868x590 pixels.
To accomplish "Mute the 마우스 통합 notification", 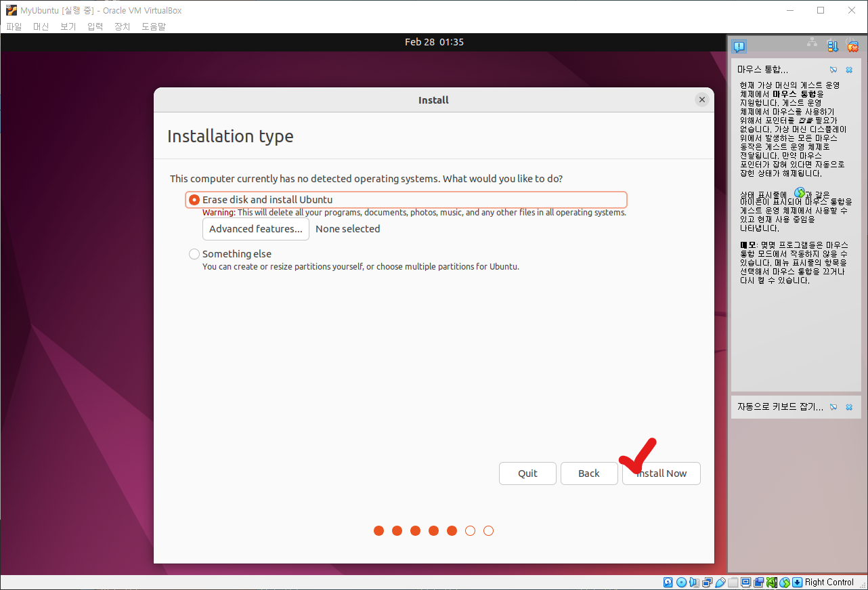I will pyautogui.click(x=833, y=70).
